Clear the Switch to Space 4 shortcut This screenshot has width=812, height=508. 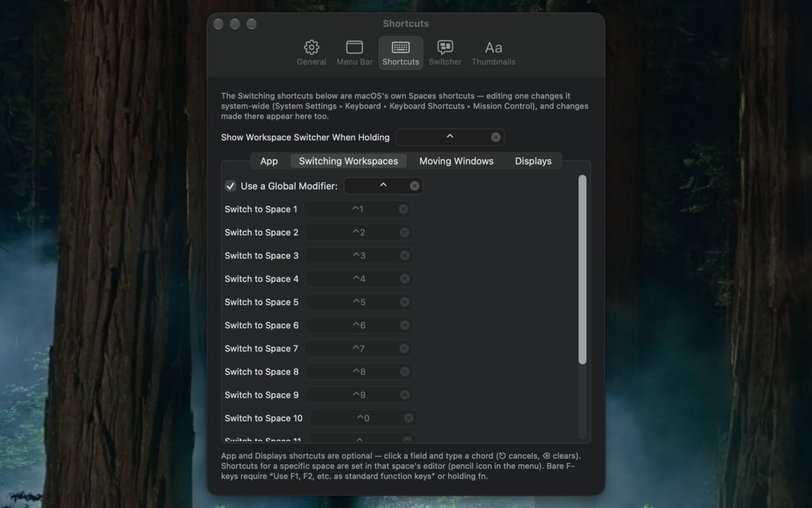(404, 279)
